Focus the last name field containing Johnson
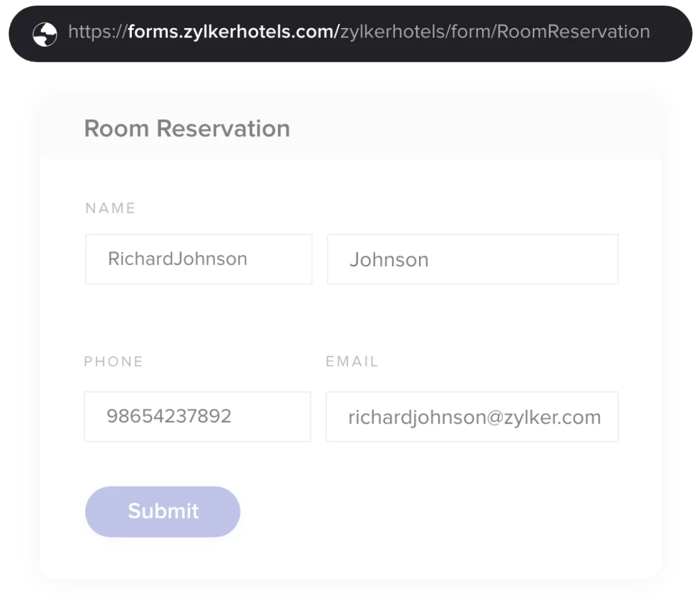This screenshot has height=601, width=700. tap(472, 259)
